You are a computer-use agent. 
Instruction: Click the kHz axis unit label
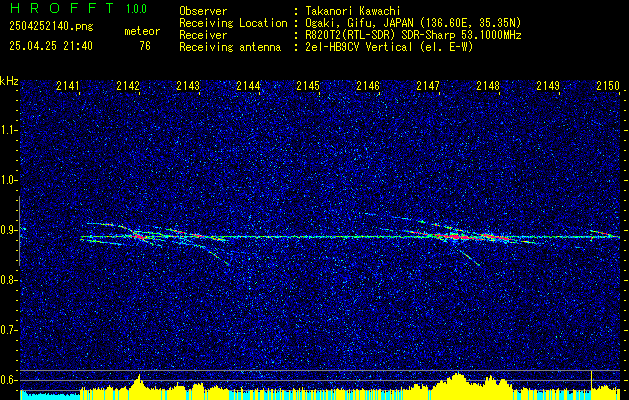click(9, 81)
